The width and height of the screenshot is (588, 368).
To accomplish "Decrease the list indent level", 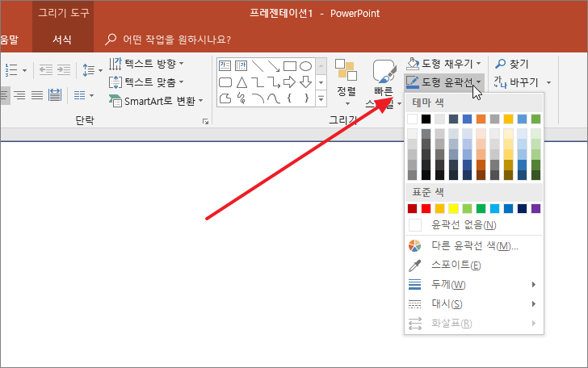I will tap(46, 70).
